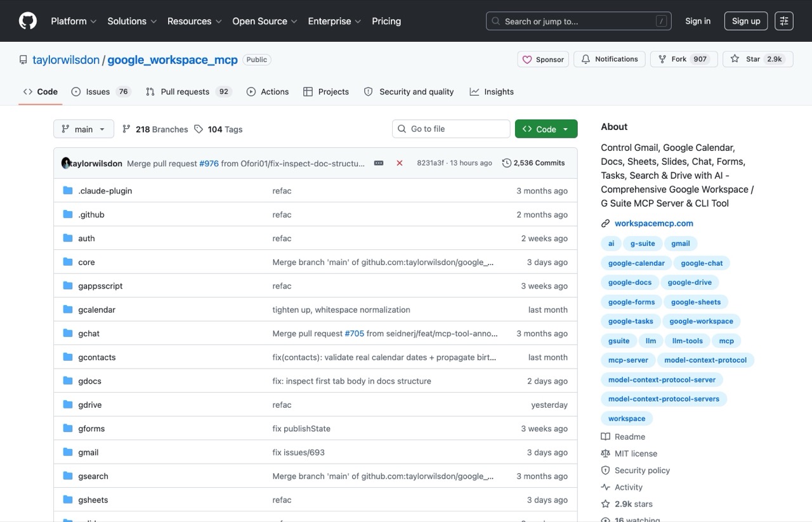
Task: Open the gsheets folder
Action: pyautogui.click(x=93, y=500)
